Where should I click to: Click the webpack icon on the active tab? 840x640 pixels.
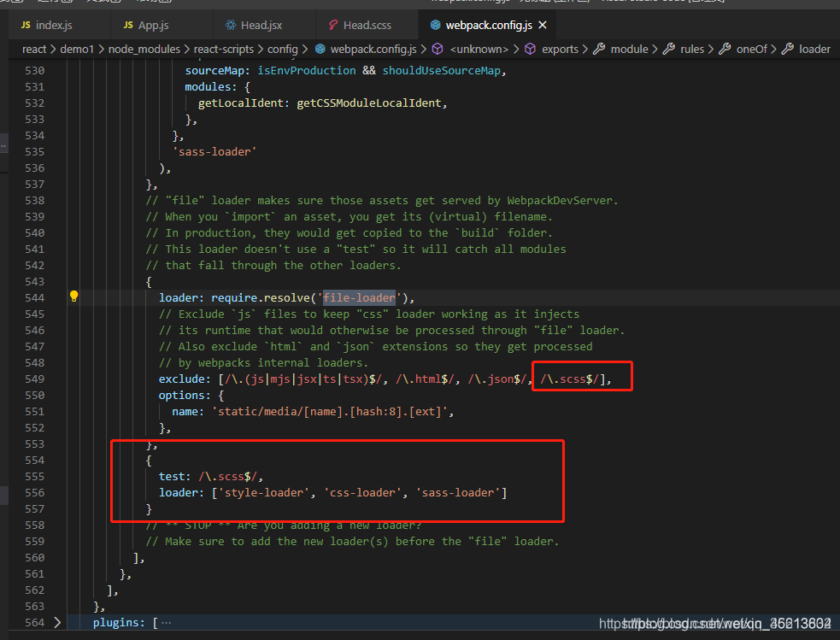436,25
